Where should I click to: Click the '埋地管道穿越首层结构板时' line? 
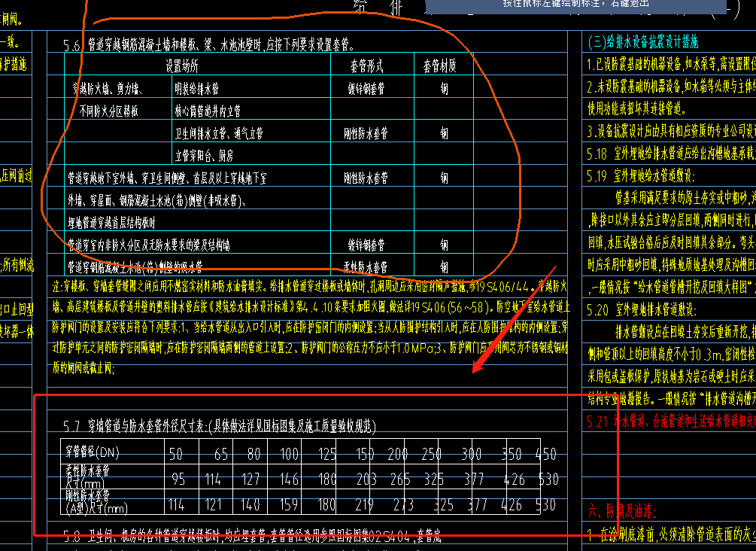tap(111, 222)
